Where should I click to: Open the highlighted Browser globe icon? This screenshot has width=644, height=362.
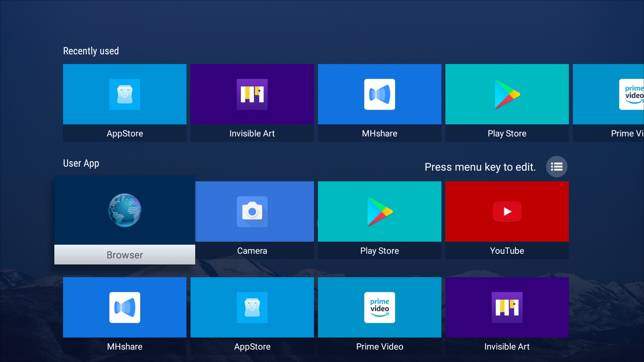tap(125, 210)
